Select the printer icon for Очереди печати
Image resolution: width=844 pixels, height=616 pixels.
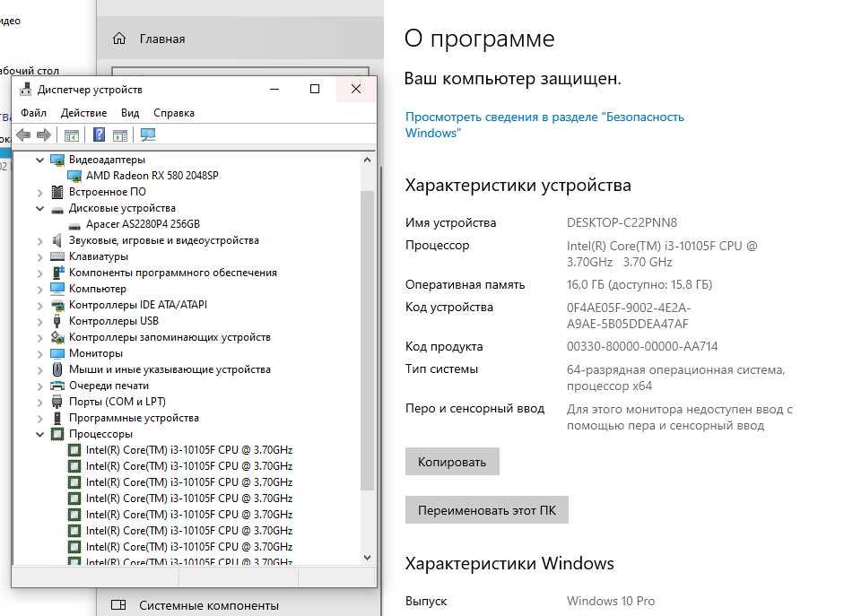pos(57,386)
